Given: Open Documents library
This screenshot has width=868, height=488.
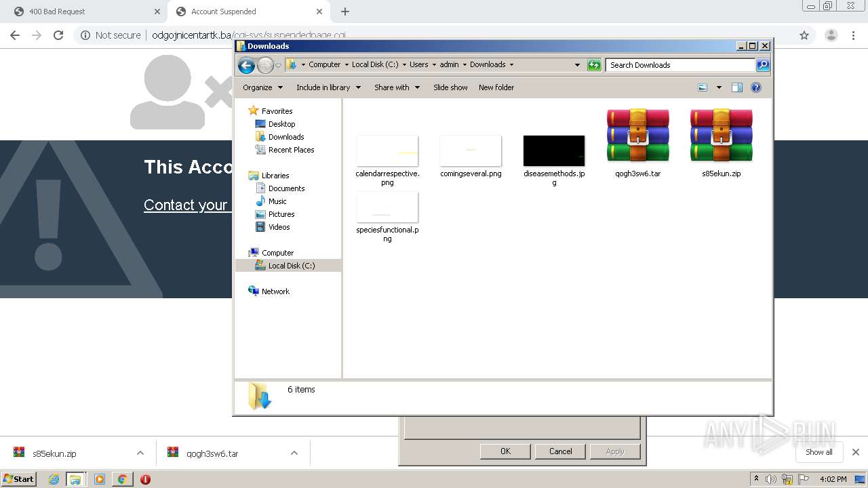Looking at the screenshot, I should pyautogui.click(x=286, y=188).
